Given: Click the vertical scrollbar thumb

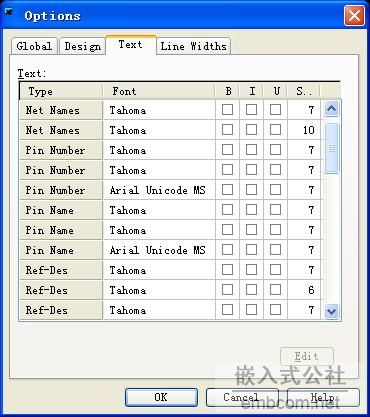Looking at the screenshot, I should pos(331,148).
